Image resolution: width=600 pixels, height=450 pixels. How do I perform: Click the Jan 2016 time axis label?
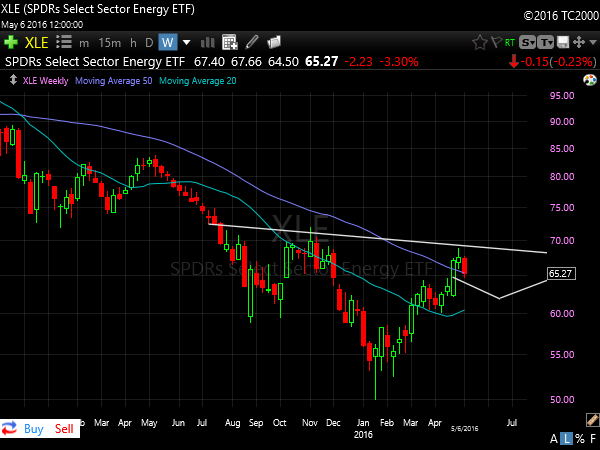pyautogui.click(x=363, y=429)
